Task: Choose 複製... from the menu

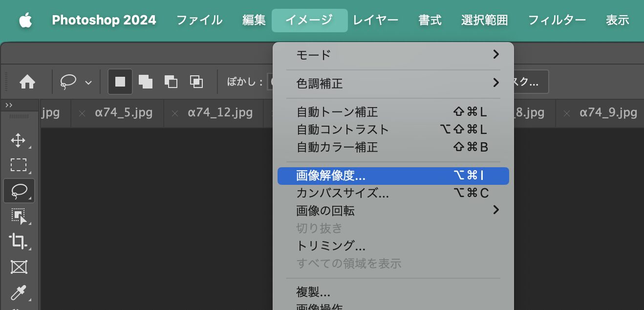Action: (393, 292)
